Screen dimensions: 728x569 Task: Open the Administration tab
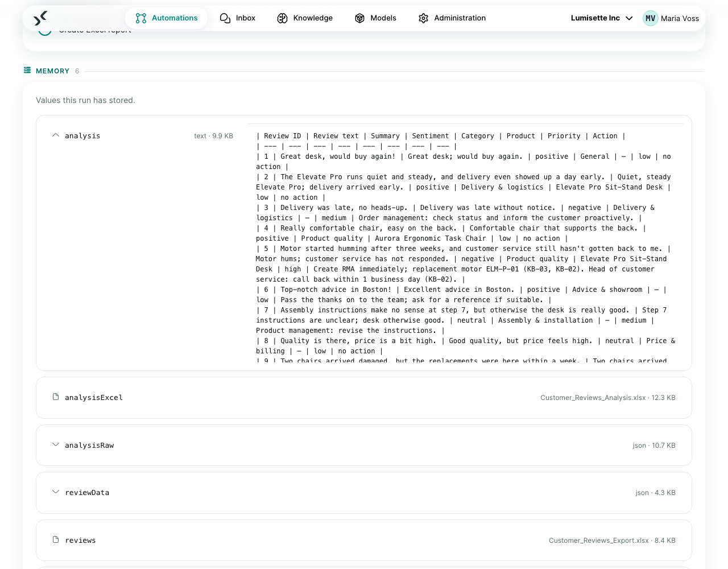(x=452, y=18)
